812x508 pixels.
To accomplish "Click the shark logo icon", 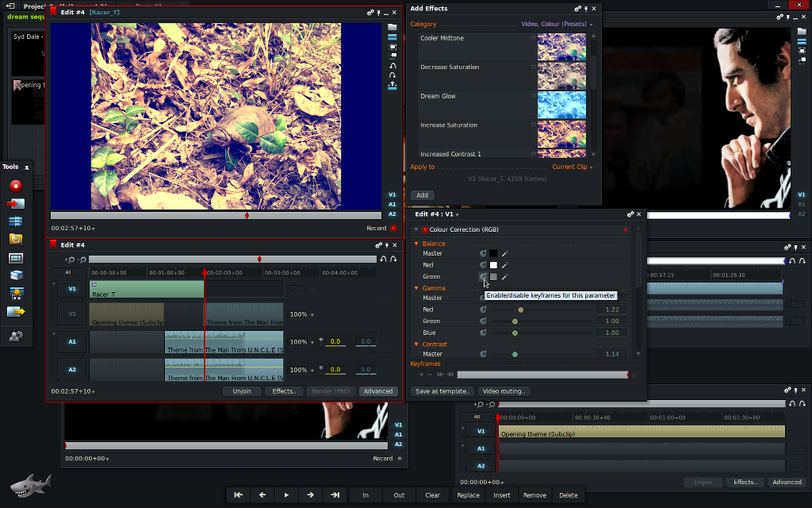I will pos(30,483).
